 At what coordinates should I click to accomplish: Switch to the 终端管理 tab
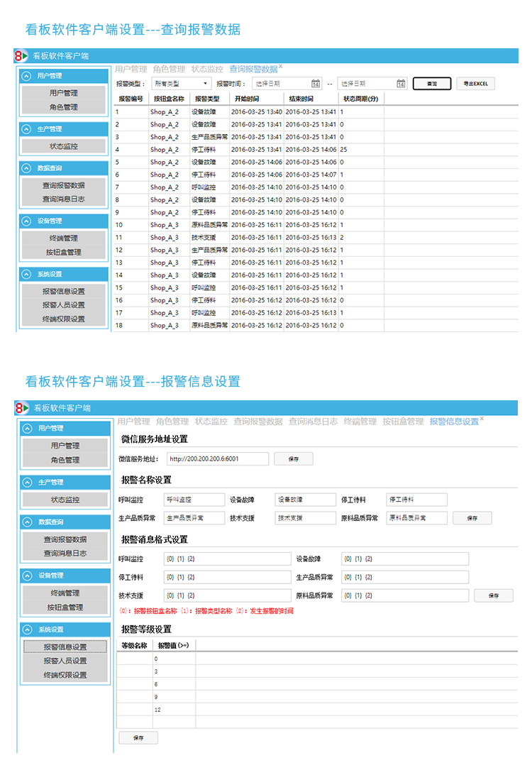click(360, 422)
